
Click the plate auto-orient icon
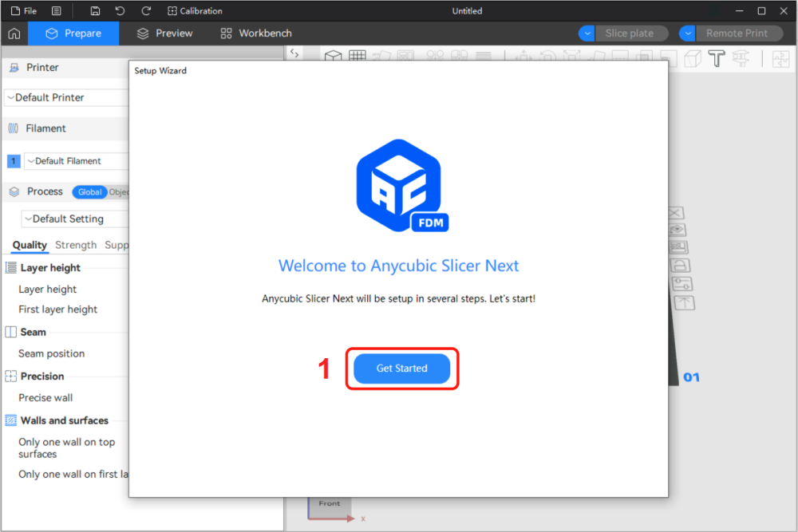(678, 231)
